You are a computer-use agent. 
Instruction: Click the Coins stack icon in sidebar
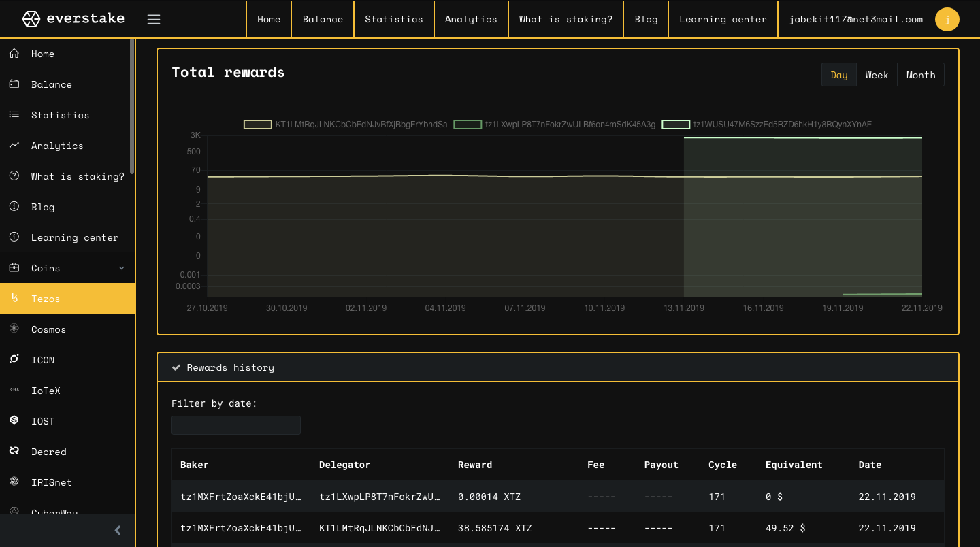point(14,267)
